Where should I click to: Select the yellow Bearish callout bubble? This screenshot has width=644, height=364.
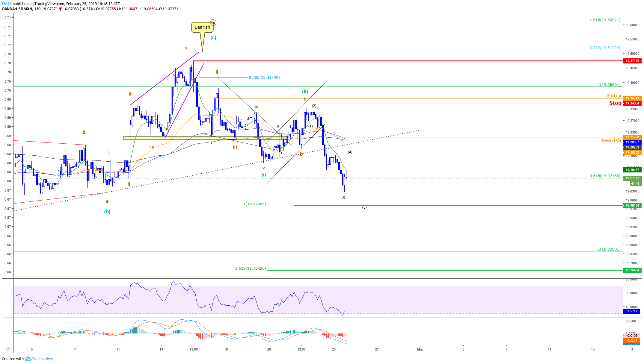[202, 27]
